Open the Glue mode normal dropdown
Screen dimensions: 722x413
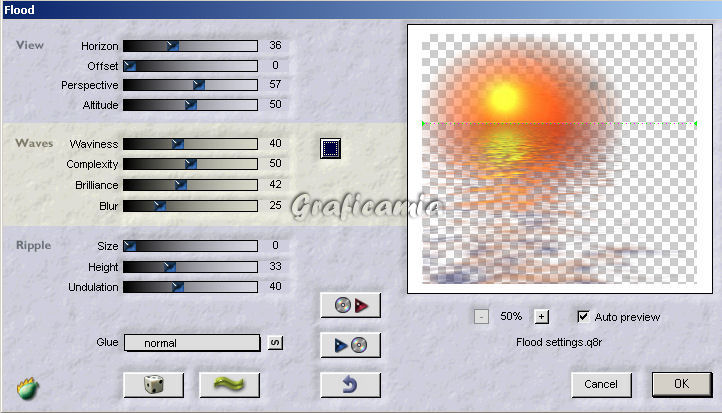tap(192, 343)
